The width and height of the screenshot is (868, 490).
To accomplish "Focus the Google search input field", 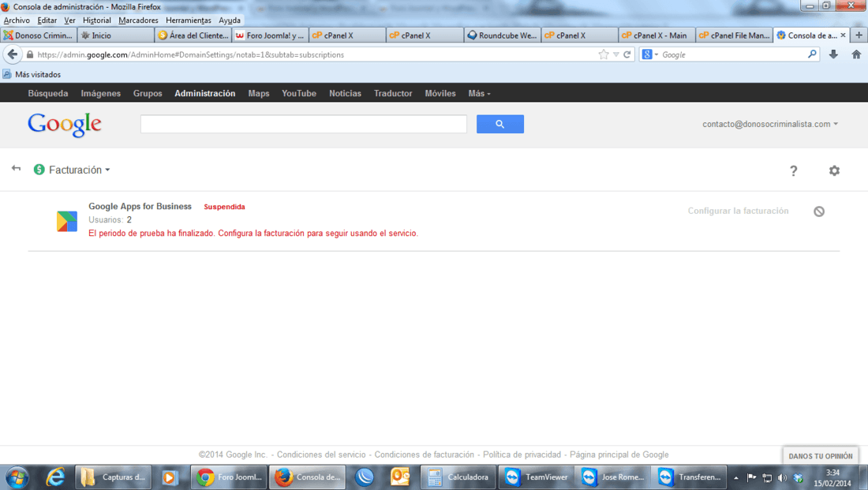I will coord(303,124).
